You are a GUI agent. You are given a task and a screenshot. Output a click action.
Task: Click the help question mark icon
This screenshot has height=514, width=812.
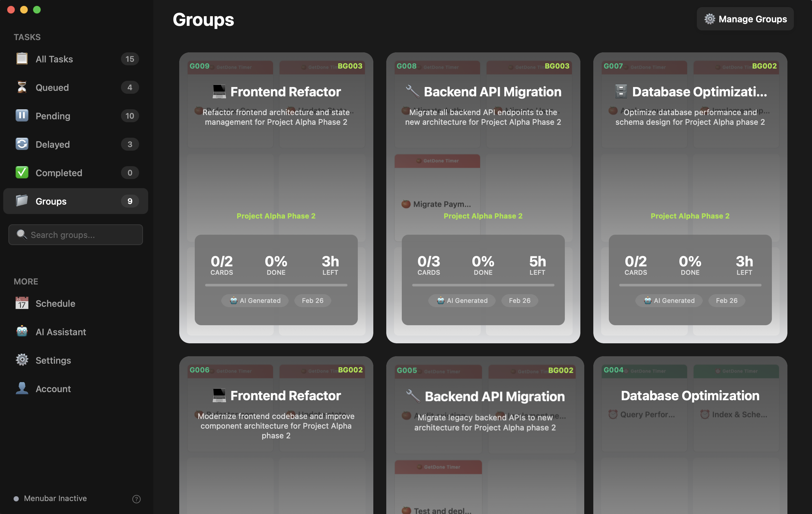coord(136,499)
